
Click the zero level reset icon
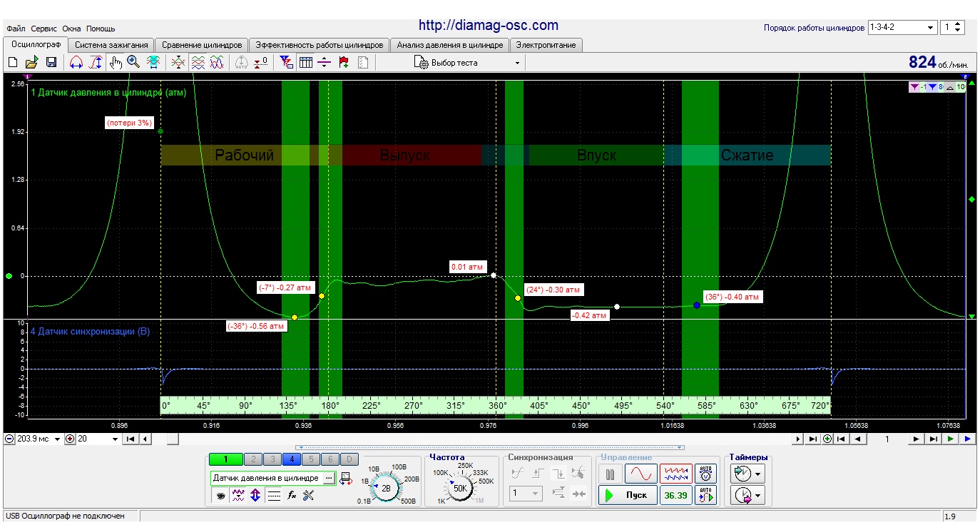pos(261,63)
